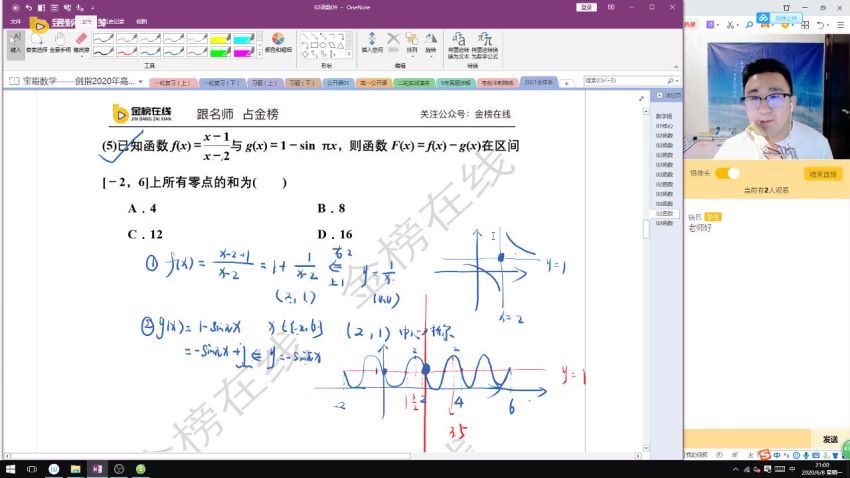Select the green highlighter pen

[x=220, y=52]
